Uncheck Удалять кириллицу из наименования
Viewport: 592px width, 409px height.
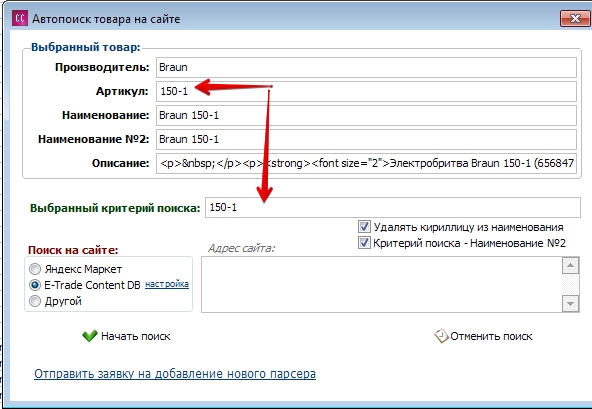364,227
